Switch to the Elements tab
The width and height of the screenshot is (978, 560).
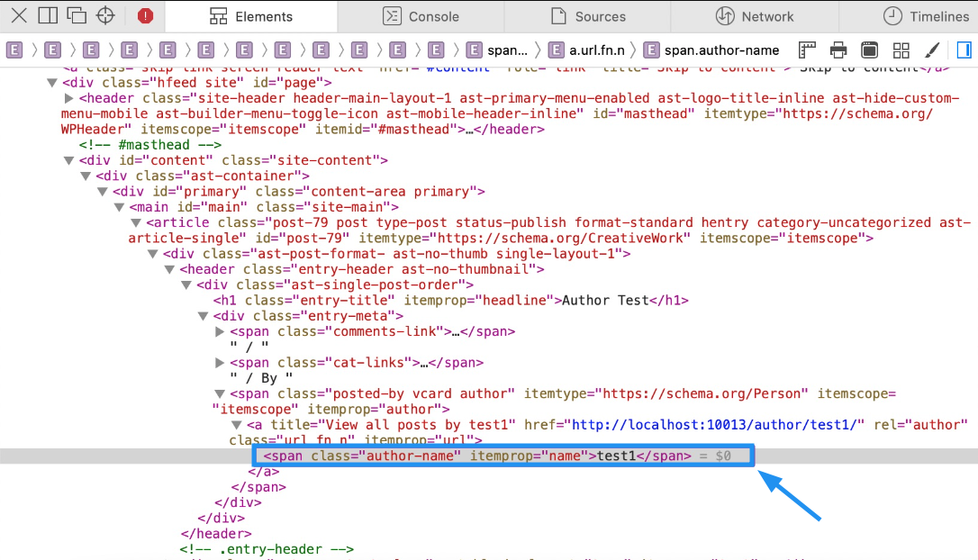tap(250, 16)
